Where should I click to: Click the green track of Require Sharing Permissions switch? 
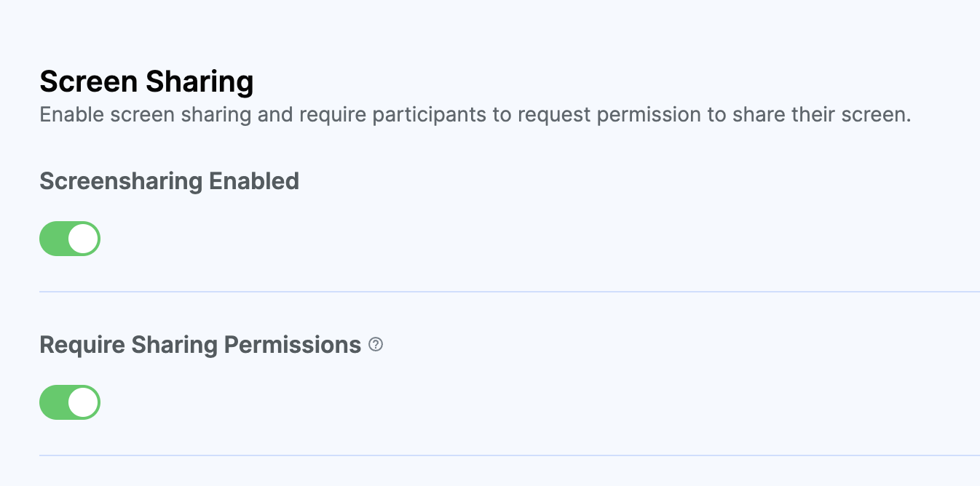[54, 402]
